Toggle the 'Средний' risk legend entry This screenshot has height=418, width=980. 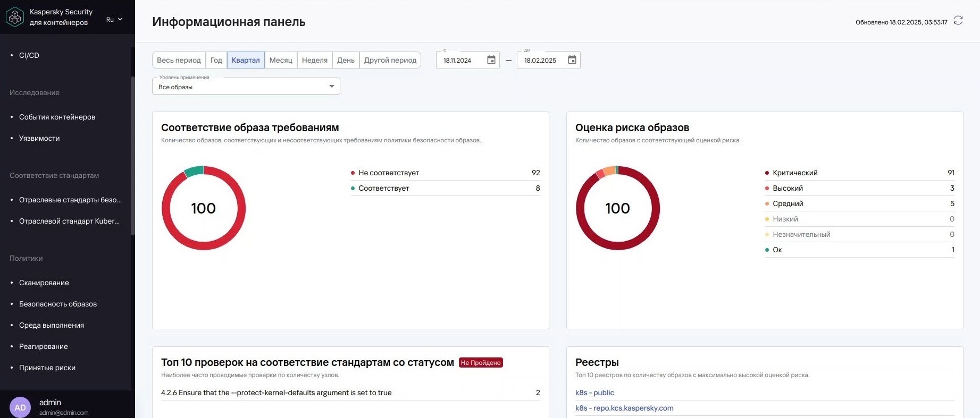coord(788,204)
